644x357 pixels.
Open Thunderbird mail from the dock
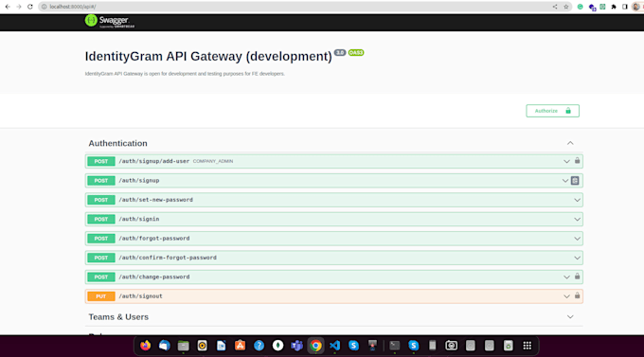(164, 346)
